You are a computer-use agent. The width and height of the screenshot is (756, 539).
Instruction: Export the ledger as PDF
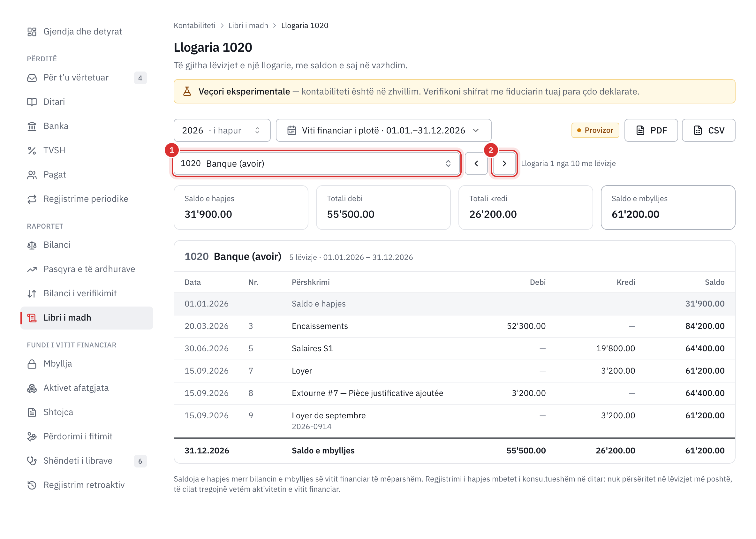pyautogui.click(x=651, y=130)
